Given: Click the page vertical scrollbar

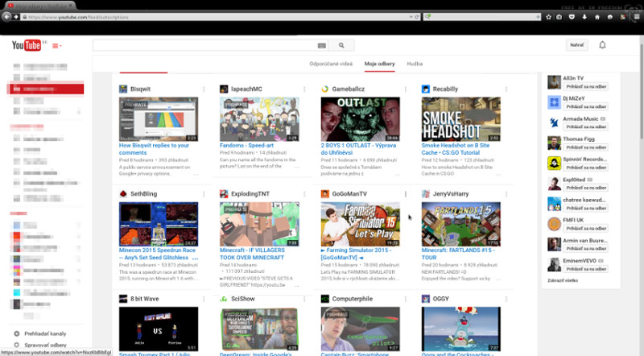Looking at the screenshot, I should [x=642, y=90].
